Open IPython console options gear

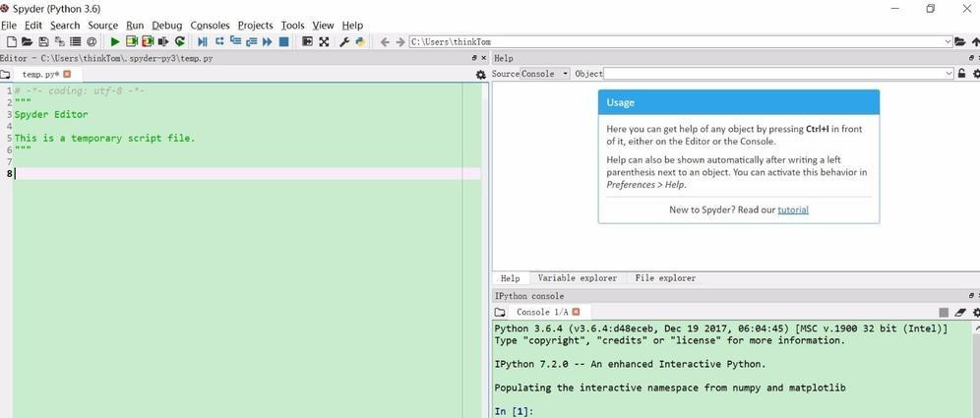coord(977,312)
